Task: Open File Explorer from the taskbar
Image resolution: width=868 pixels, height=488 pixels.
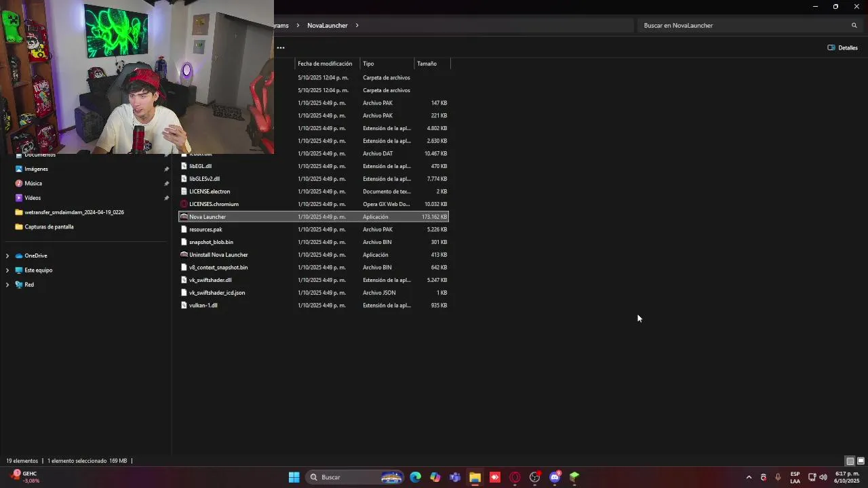Action: [475, 477]
